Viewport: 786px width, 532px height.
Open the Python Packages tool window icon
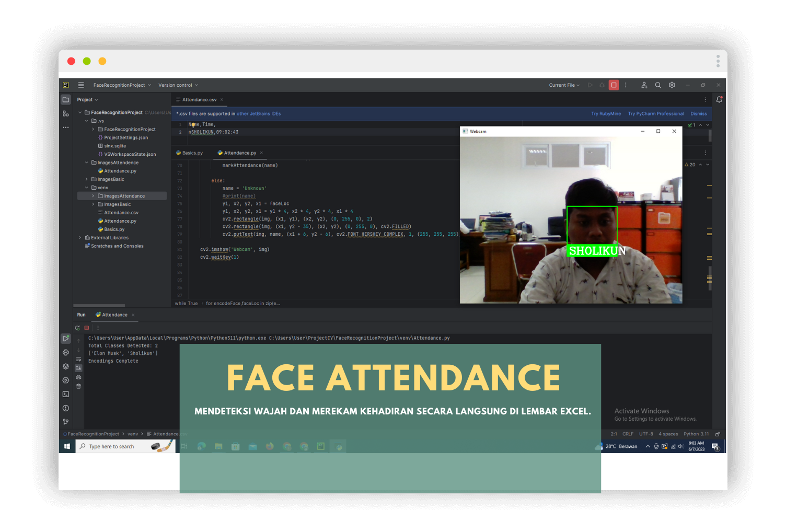66,366
